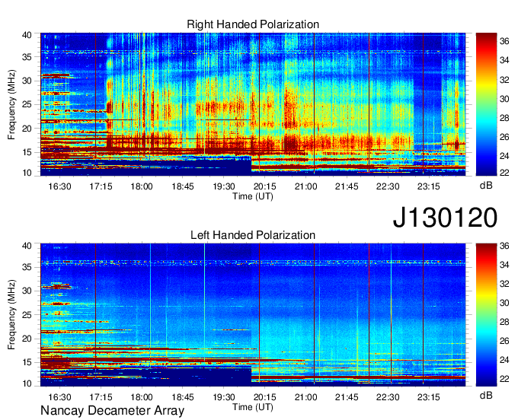This screenshot has width=518, height=420.
Task: Click 35 MHz tick of Left Handed plot
Action: click(27, 267)
